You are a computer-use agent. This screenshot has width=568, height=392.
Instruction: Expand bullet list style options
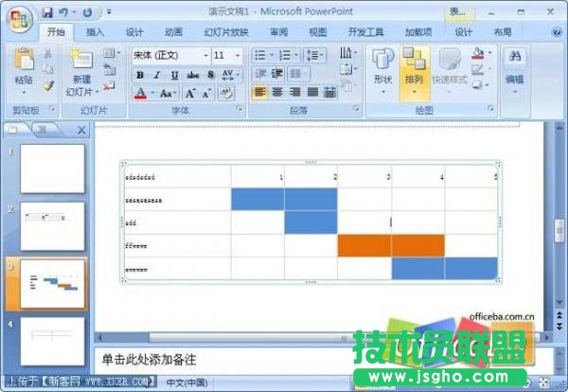tap(272, 55)
